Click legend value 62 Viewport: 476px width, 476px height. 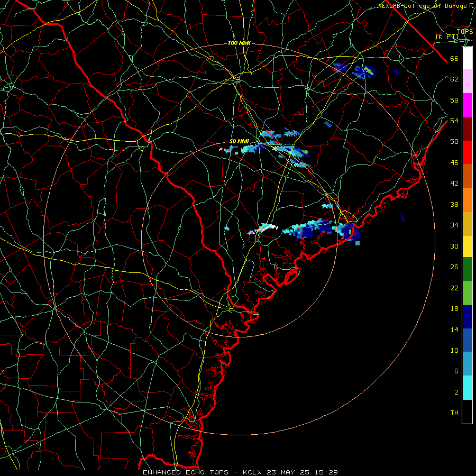coord(454,79)
